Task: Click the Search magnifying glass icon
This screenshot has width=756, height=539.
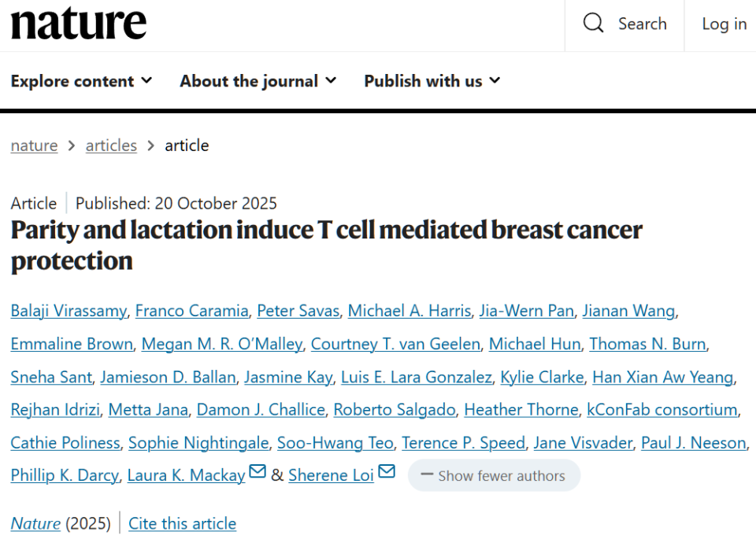Action: point(593,24)
